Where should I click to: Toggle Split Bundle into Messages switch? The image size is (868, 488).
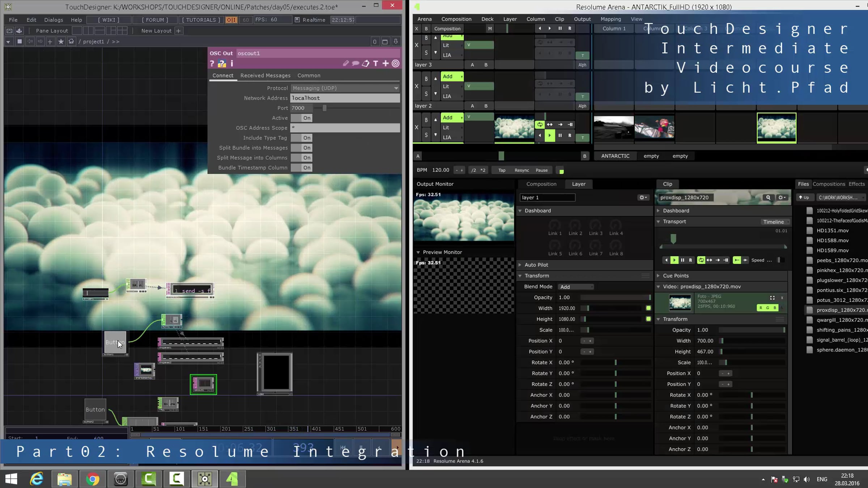tap(302, 148)
